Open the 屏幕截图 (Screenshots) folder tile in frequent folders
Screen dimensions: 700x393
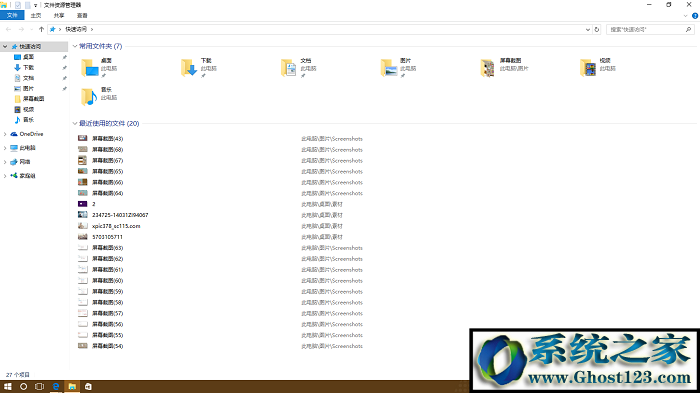[x=504, y=67]
